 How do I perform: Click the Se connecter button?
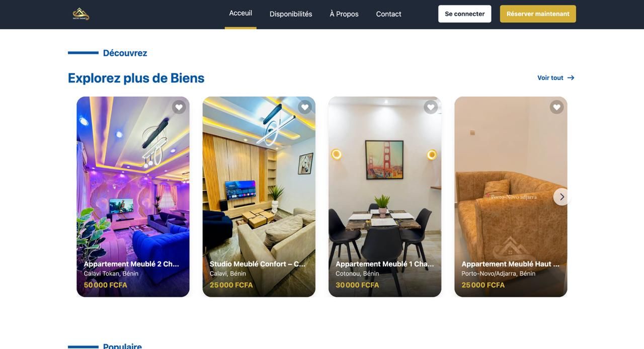coord(465,14)
